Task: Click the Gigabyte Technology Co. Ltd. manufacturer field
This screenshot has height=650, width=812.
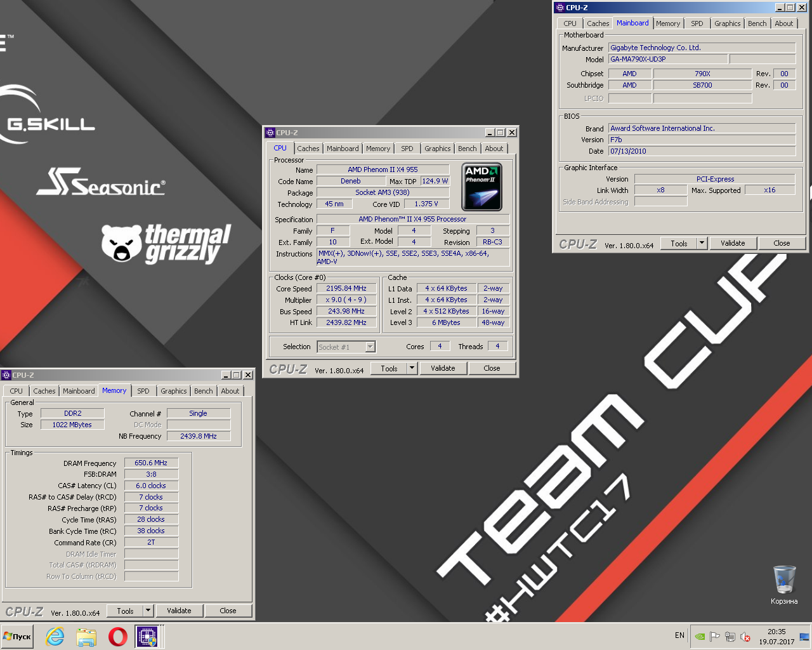Action: coord(702,48)
